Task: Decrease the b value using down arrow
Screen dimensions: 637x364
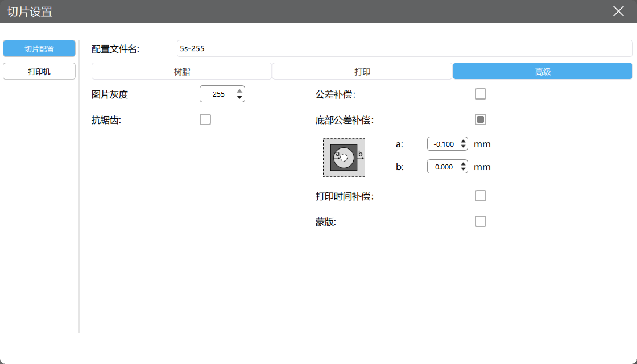Action: click(x=464, y=170)
